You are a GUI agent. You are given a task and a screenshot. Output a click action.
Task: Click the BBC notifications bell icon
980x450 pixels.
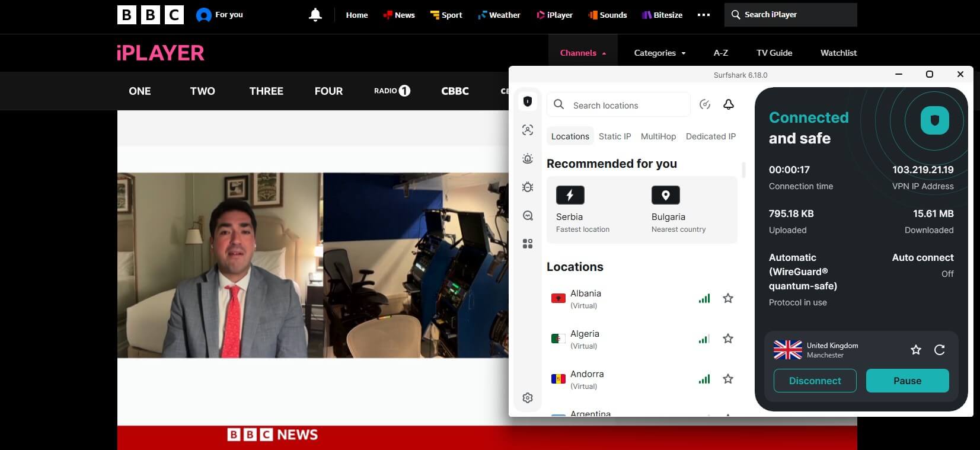pos(315,15)
